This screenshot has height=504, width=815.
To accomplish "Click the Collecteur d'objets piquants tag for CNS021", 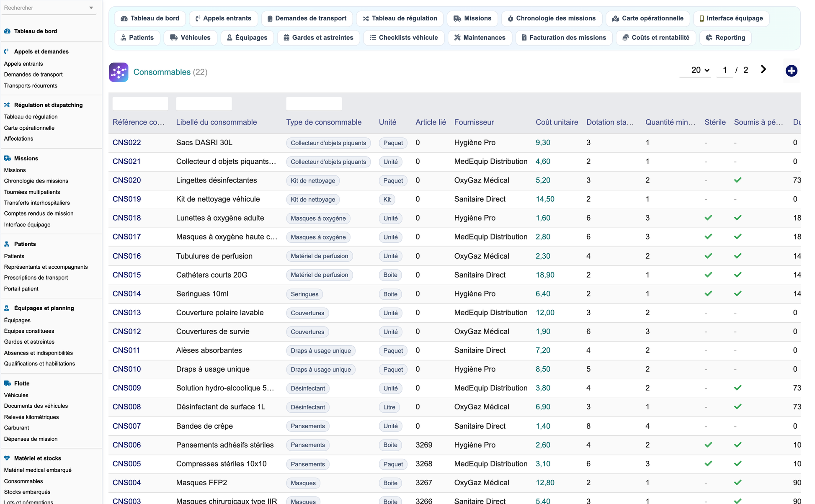I will (328, 162).
